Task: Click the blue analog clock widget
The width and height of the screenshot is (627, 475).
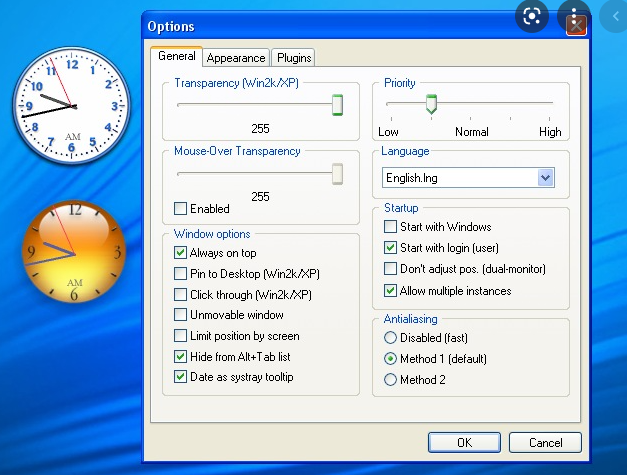Action: [x=72, y=106]
